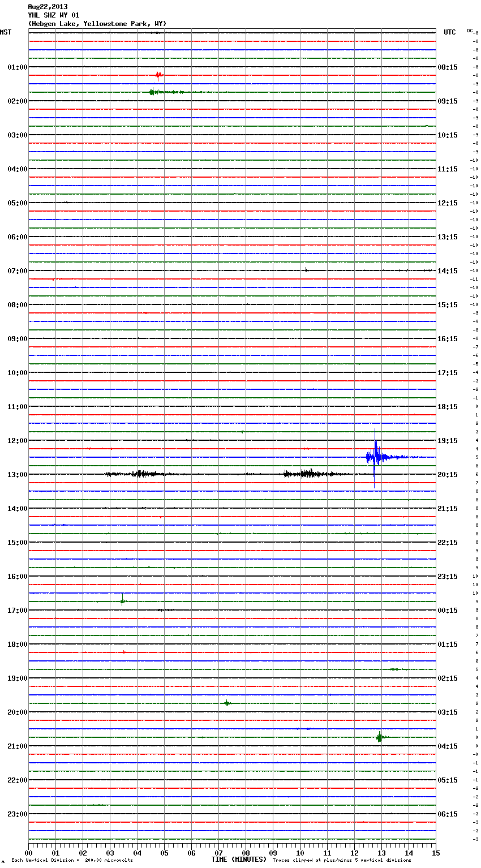Click the 04:00 MST time label
Screen dimensions: 481x868
17,169
